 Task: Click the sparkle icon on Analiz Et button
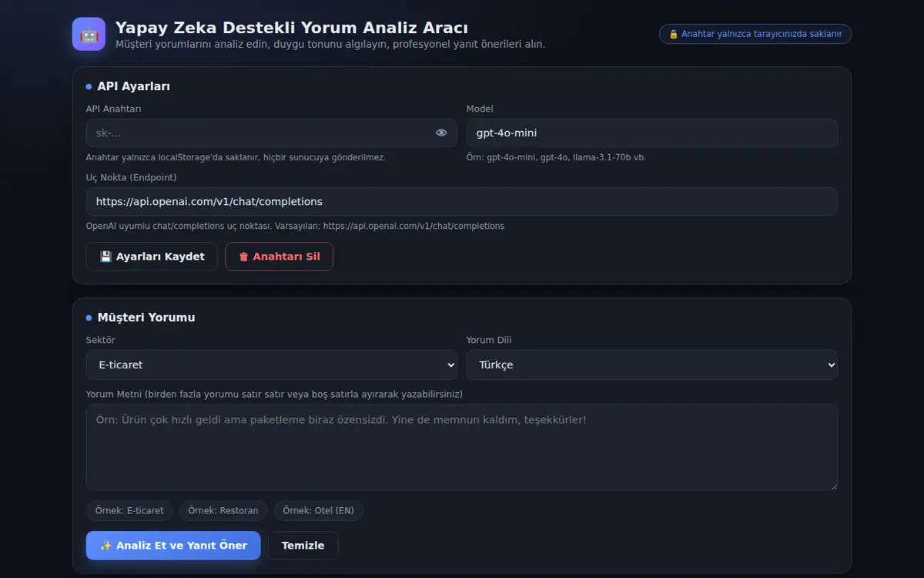pos(106,546)
